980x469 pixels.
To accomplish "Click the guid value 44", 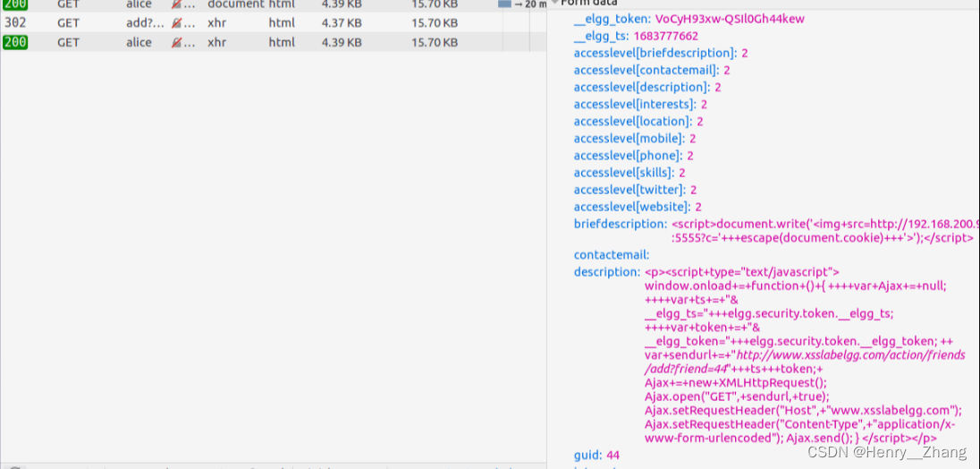I will point(612,455).
